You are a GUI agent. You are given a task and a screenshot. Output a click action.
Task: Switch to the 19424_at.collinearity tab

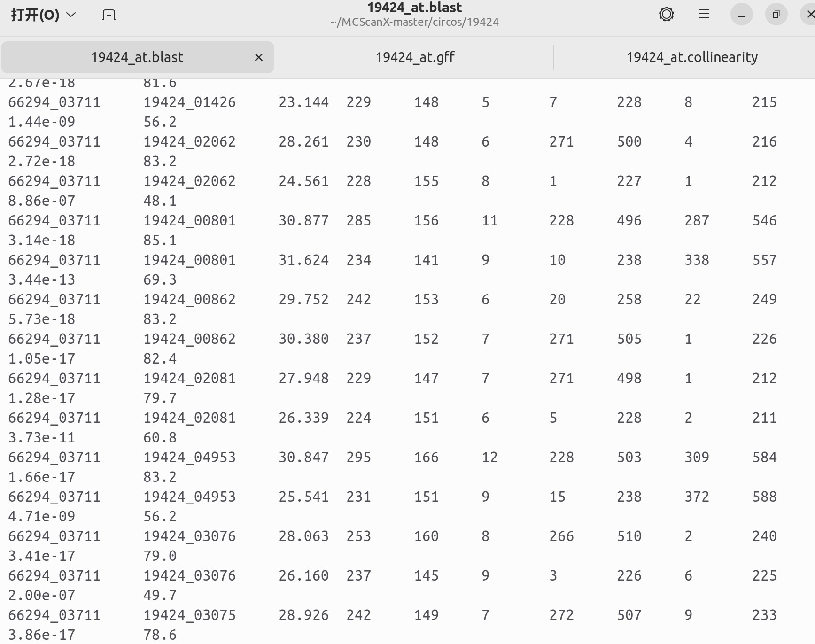pos(691,57)
